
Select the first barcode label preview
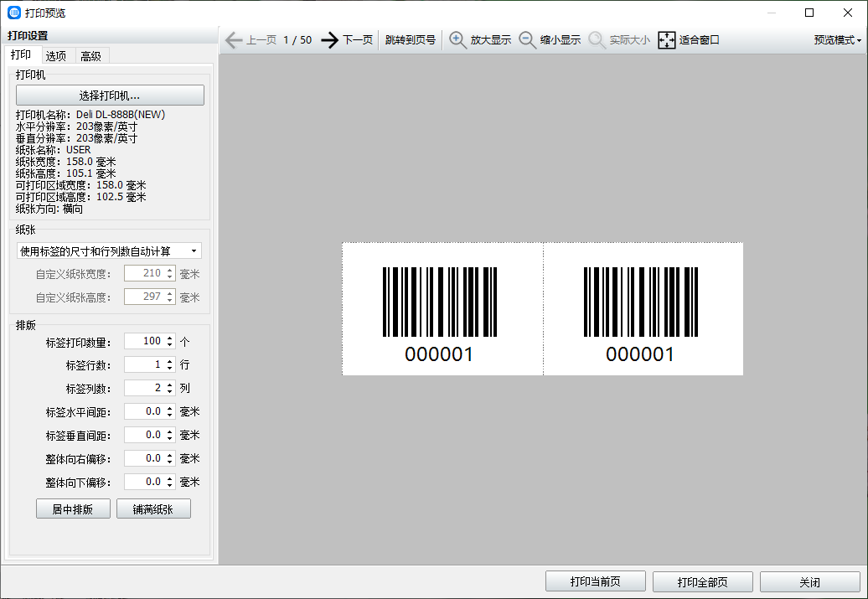click(x=442, y=309)
